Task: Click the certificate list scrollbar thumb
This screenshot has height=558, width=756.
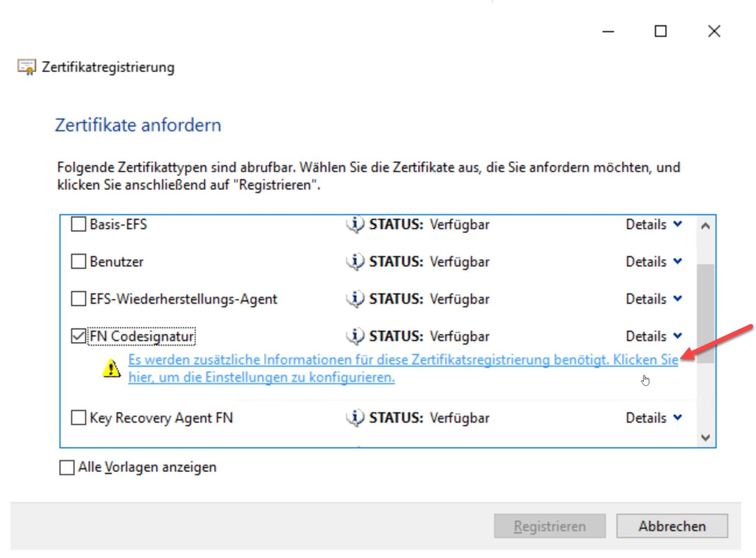Action: click(x=705, y=314)
